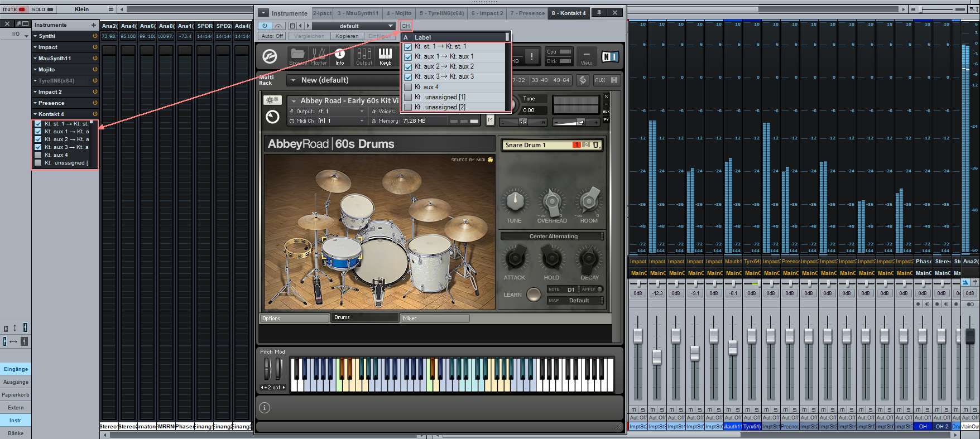Click the AUX button in Kontakt rack
This screenshot has width=980, height=439.
pos(600,80)
